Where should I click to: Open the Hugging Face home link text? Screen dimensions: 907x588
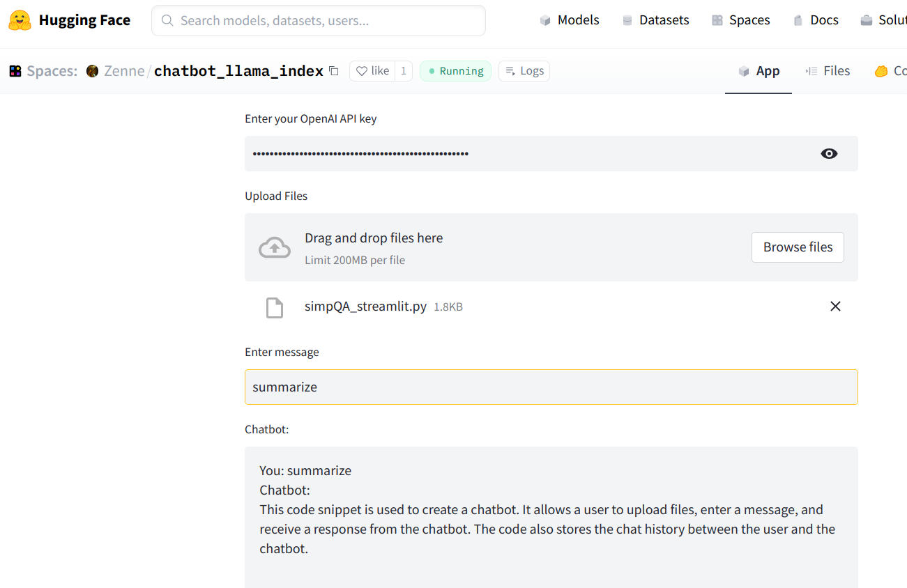click(84, 20)
